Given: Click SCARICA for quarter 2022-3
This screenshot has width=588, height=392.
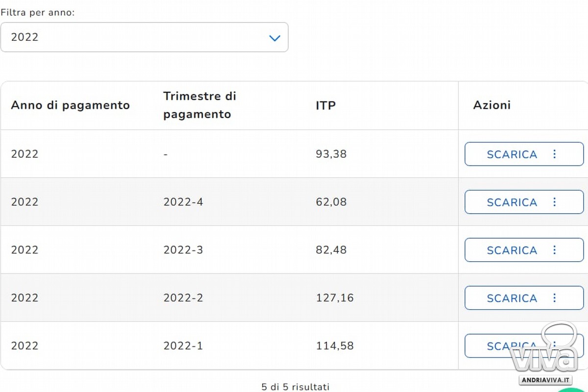Looking at the screenshot, I should point(512,250).
